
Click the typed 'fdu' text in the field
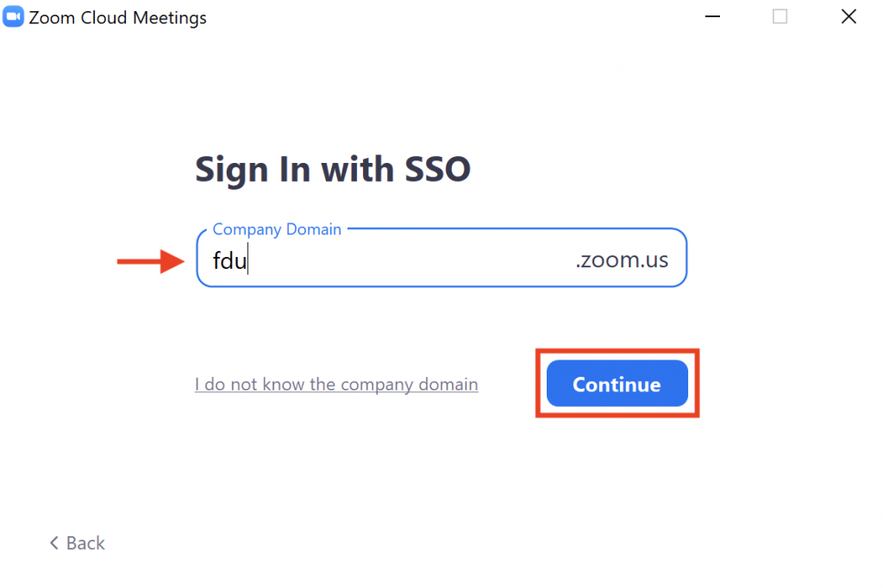(x=229, y=260)
